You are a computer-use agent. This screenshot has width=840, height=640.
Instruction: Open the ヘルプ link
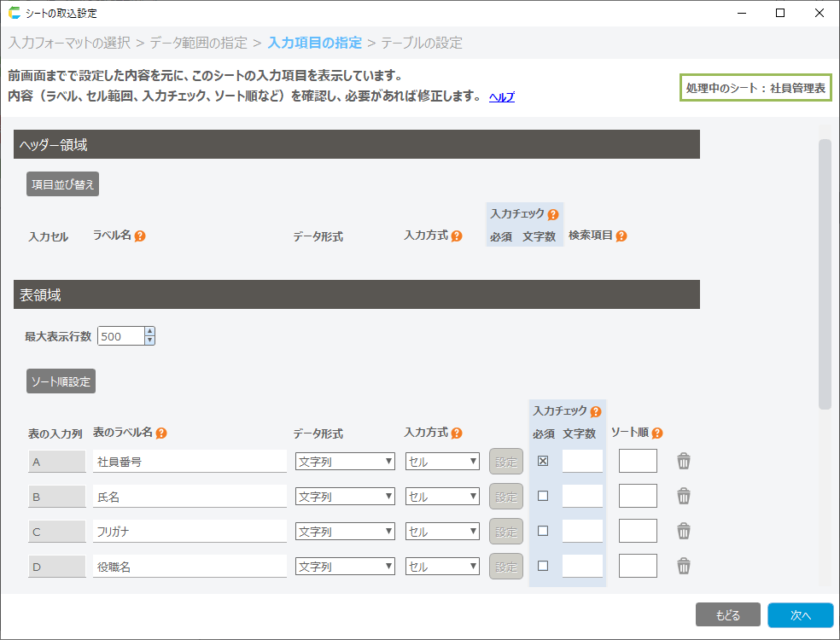[501, 97]
